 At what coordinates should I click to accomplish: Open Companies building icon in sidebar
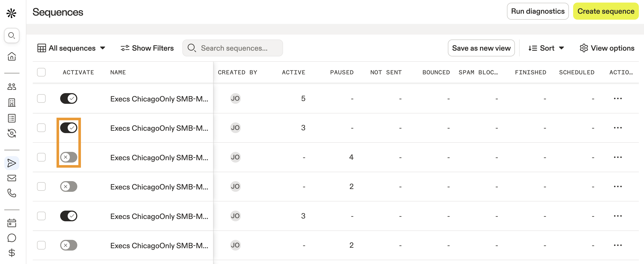pyautogui.click(x=12, y=102)
